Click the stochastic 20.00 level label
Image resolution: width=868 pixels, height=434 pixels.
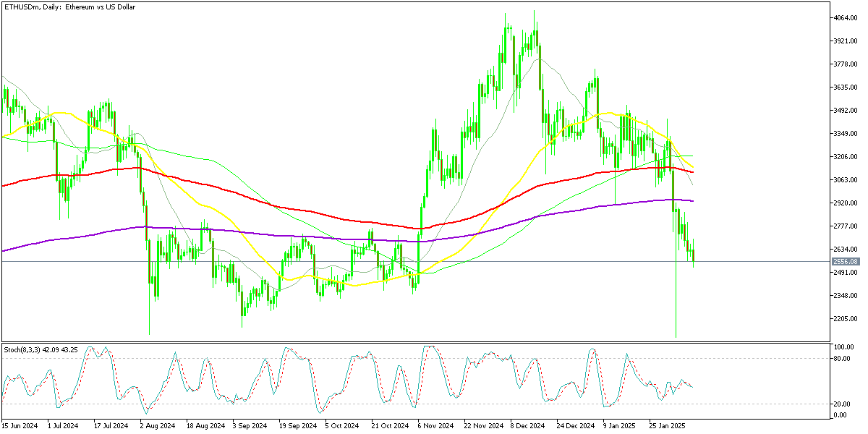point(842,404)
